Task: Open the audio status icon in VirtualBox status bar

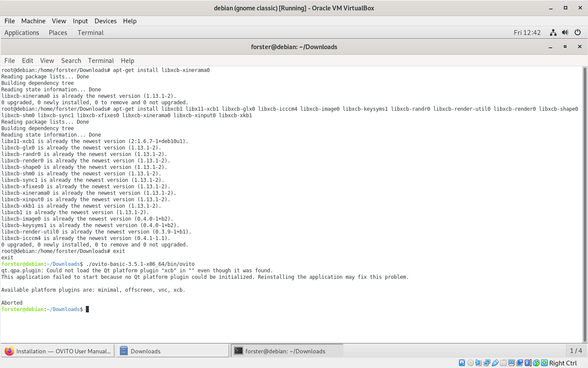Action: [479, 363]
